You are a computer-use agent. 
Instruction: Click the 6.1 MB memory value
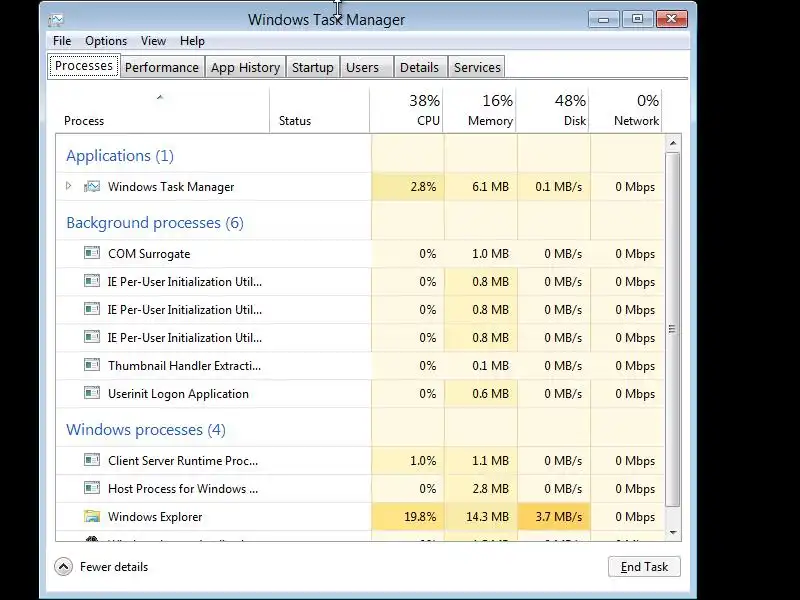pos(490,187)
